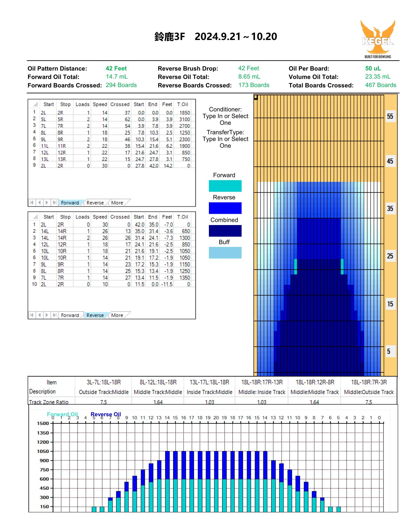Click the Combined dark navy swatch
The height and width of the screenshot is (532, 411).
[225, 231]
